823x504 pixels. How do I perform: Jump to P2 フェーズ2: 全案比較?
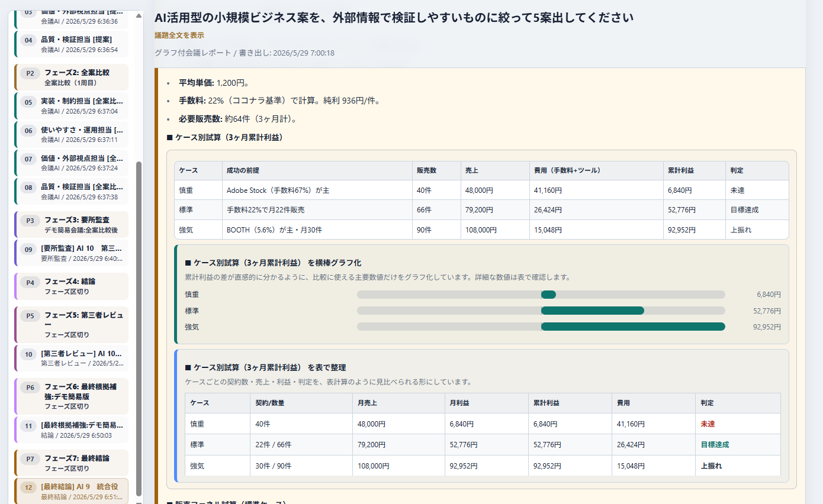(71, 77)
